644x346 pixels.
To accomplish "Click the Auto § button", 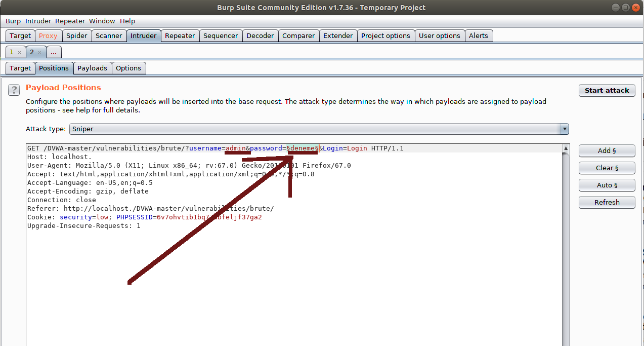I will pos(607,185).
